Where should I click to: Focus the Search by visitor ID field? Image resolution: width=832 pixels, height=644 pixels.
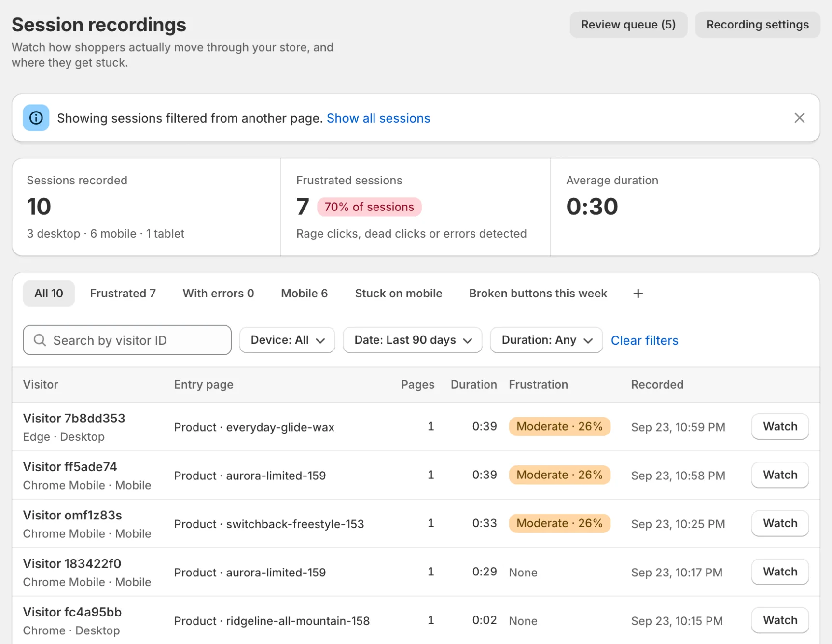tap(127, 340)
